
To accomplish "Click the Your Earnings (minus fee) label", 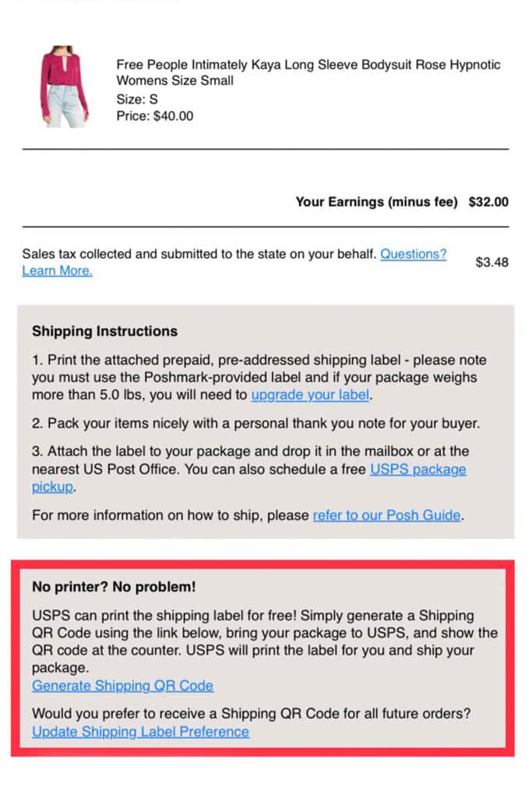I will pyautogui.click(x=376, y=202).
